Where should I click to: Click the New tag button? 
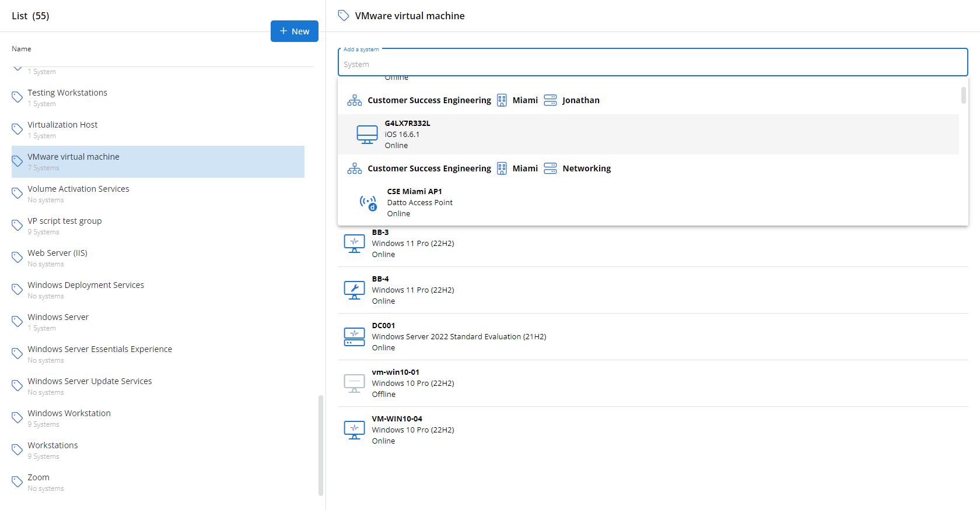[294, 31]
